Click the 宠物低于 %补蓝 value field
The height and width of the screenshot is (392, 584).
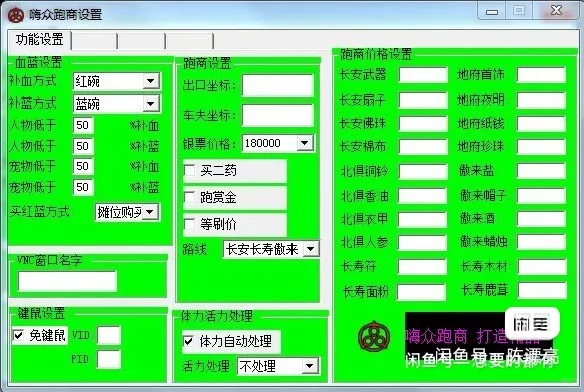pos(83,187)
